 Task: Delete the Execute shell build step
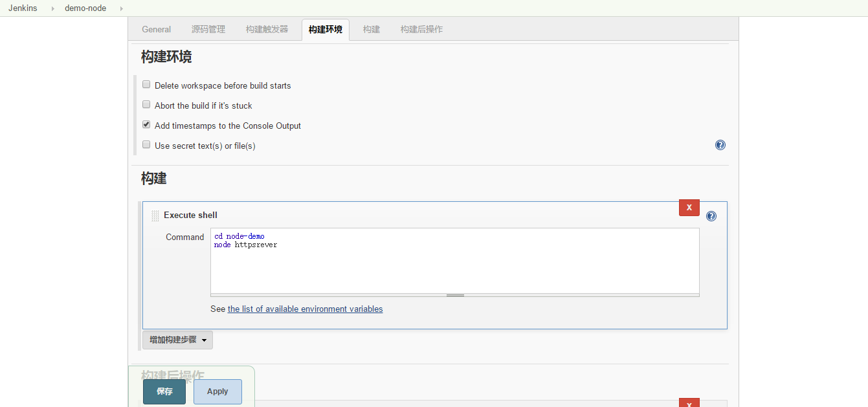click(x=689, y=208)
